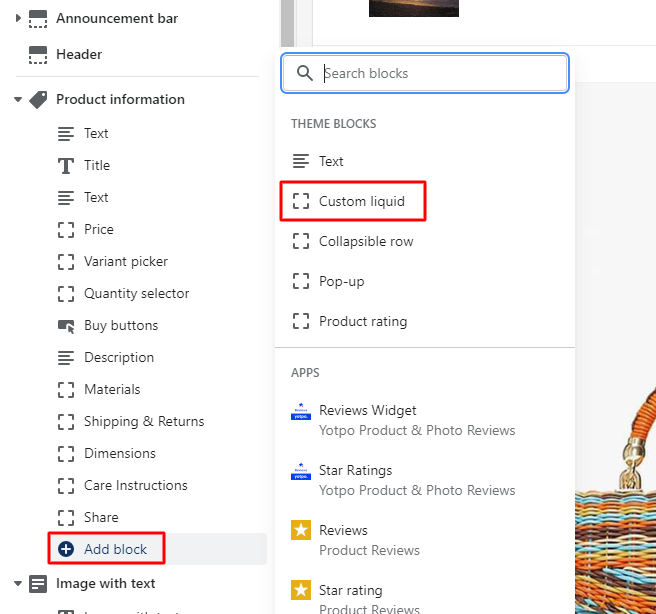Expand the Announcement bar section
This screenshot has height=614, width=656.
pyautogui.click(x=18, y=18)
